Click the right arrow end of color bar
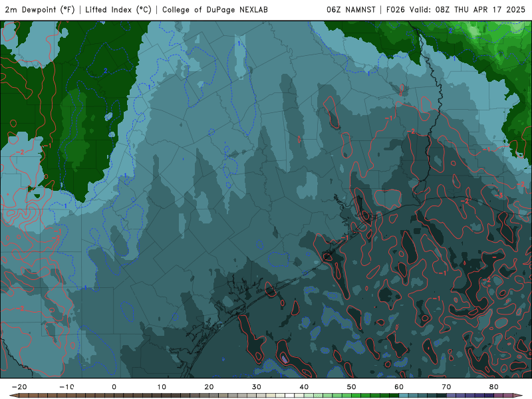The width and height of the screenshot is (532, 399). click(x=518, y=396)
